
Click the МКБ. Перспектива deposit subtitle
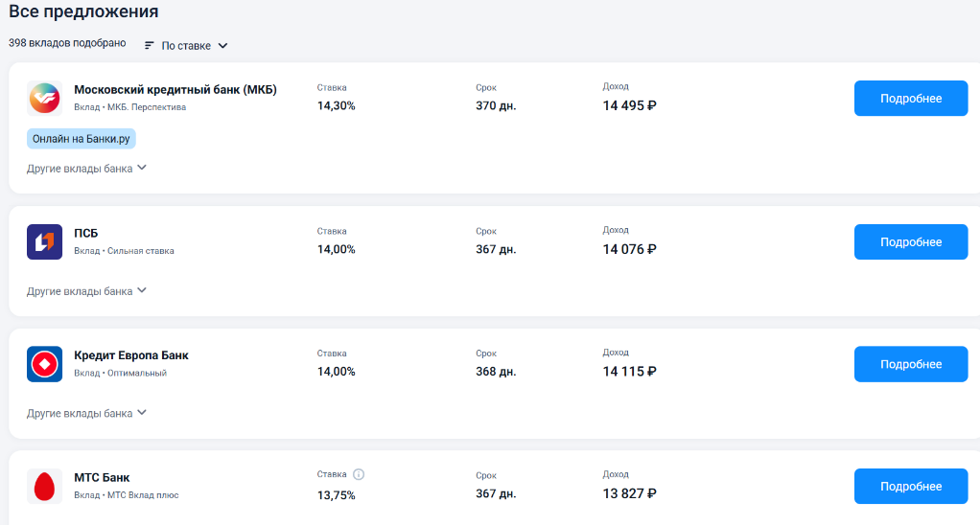(146, 107)
